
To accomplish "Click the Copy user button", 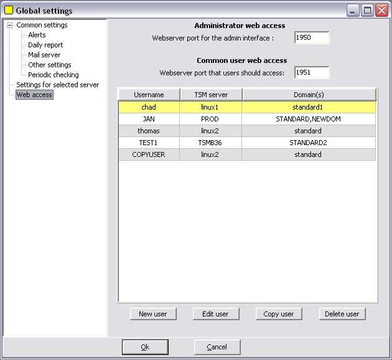I will pos(279,314).
